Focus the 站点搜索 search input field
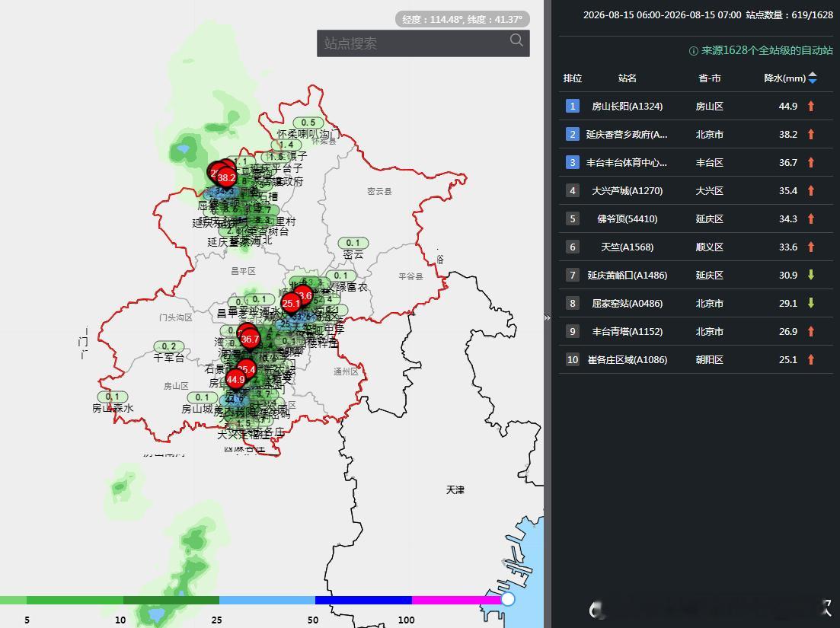This screenshot has width=840, height=628. coord(423,43)
